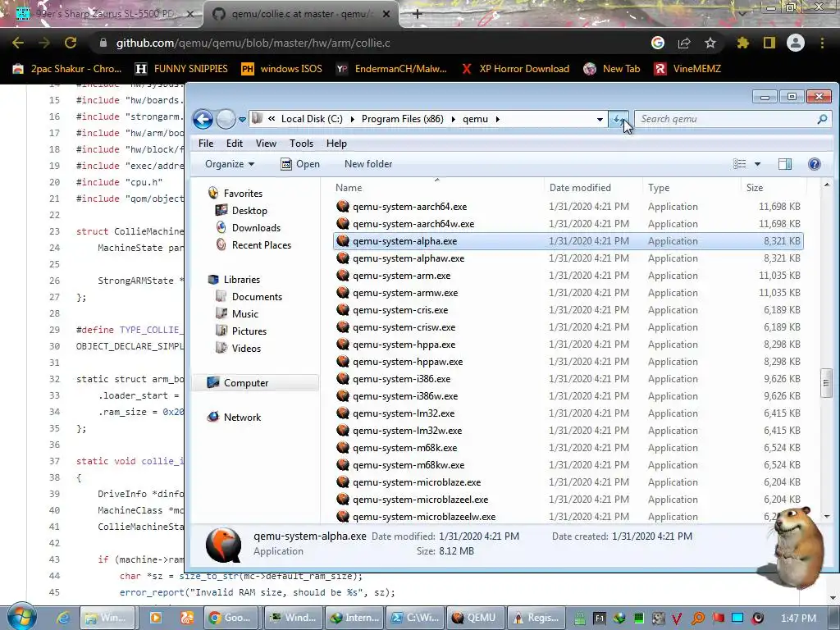Click Windows Start orb

[21, 617]
